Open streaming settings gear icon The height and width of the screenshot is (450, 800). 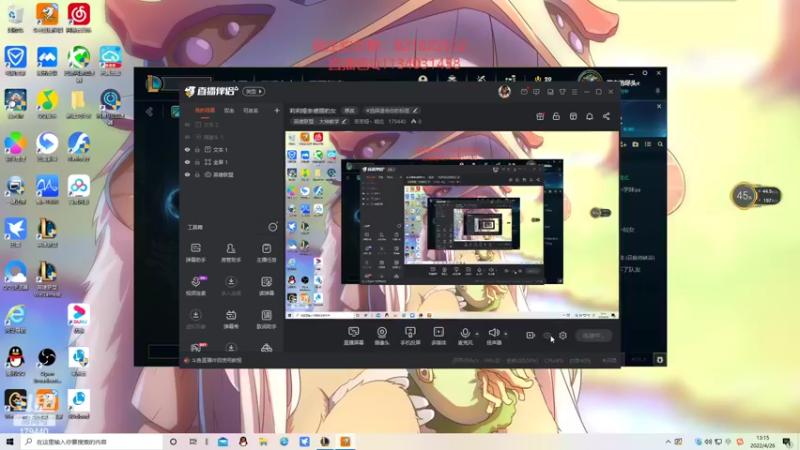coord(563,335)
